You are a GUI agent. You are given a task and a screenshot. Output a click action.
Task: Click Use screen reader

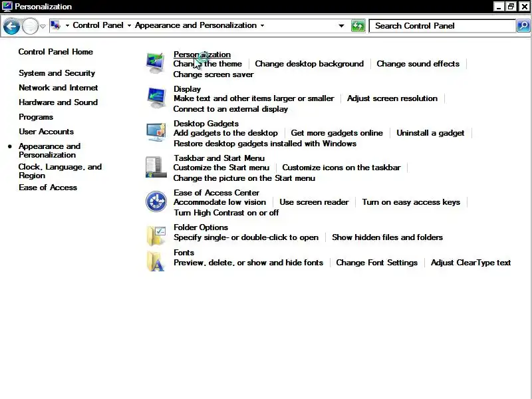coord(314,202)
